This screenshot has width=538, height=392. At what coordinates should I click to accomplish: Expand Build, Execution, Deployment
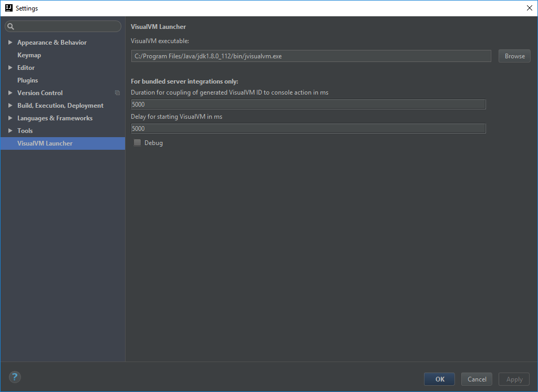(9, 105)
